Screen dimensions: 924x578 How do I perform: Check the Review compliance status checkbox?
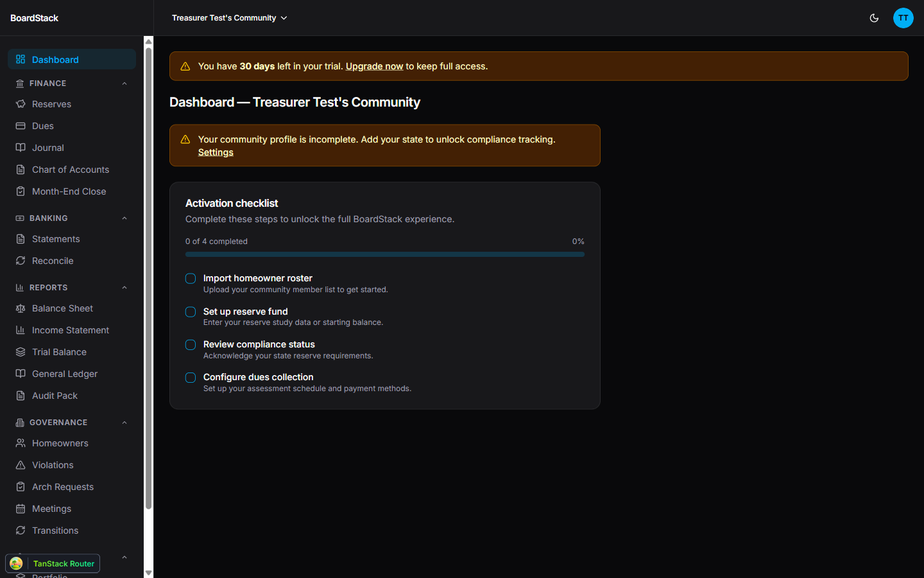pos(191,345)
